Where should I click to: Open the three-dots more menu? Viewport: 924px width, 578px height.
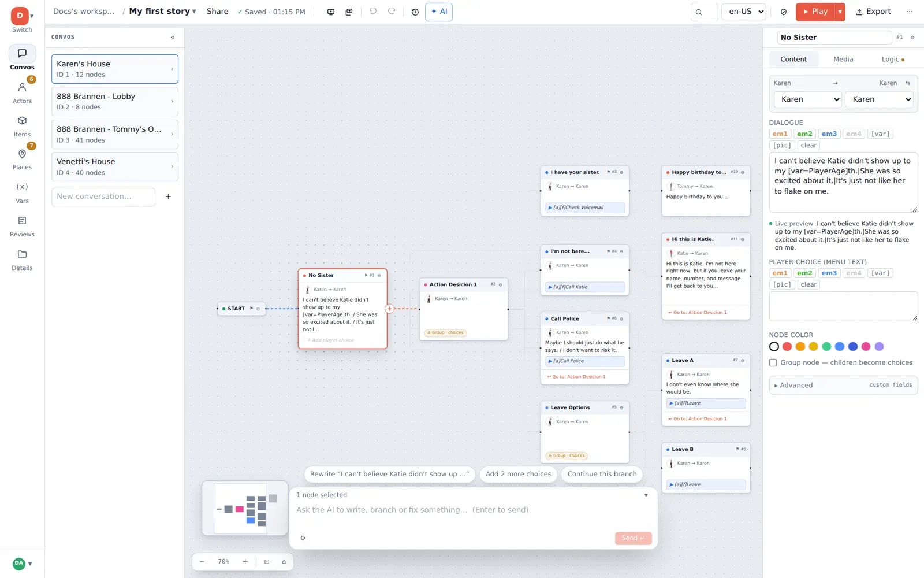910,12
